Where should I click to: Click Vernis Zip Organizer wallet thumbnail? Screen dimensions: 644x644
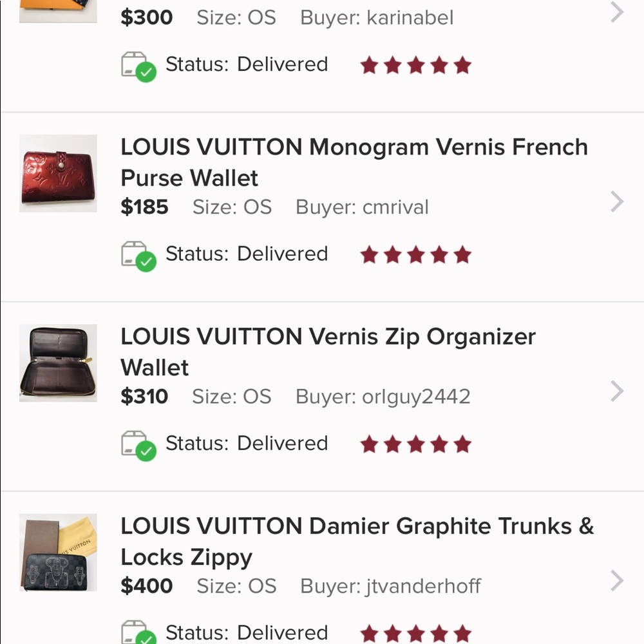click(58, 363)
